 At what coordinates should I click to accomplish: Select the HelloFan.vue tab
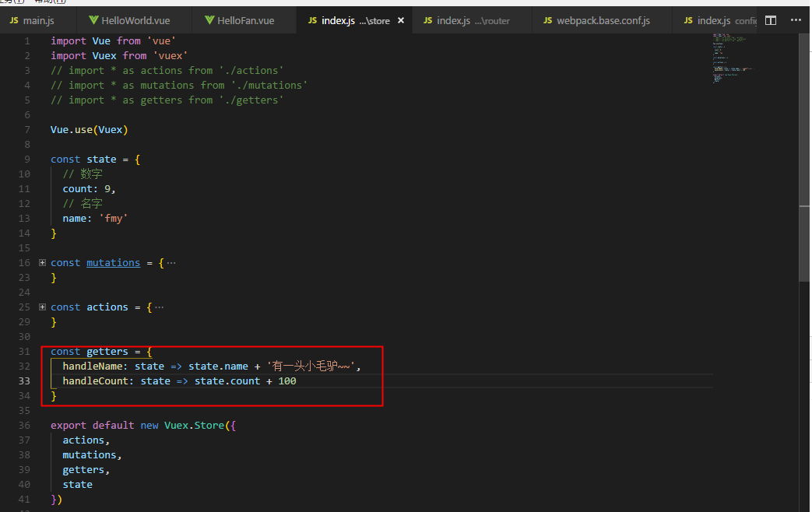click(244, 21)
